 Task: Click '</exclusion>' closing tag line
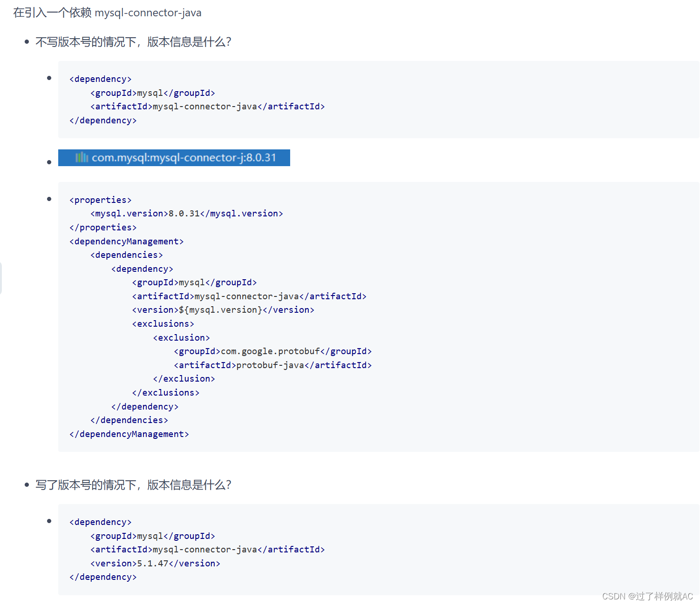(x=184, y=379)
